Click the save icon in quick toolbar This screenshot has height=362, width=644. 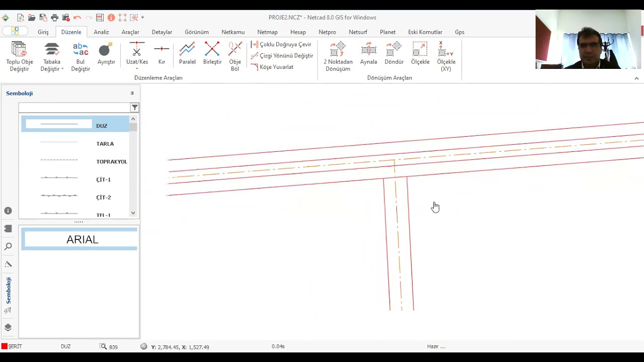point(43,18)
